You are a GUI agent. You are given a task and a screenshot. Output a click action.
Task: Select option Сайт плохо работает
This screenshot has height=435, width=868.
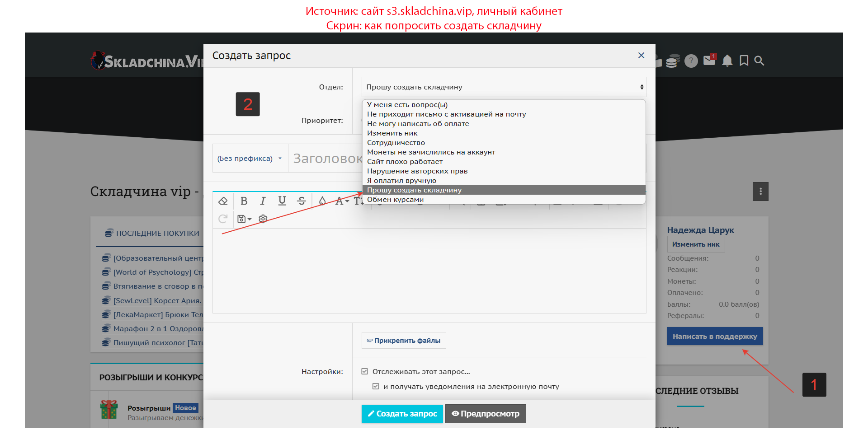tap(504, 161)
